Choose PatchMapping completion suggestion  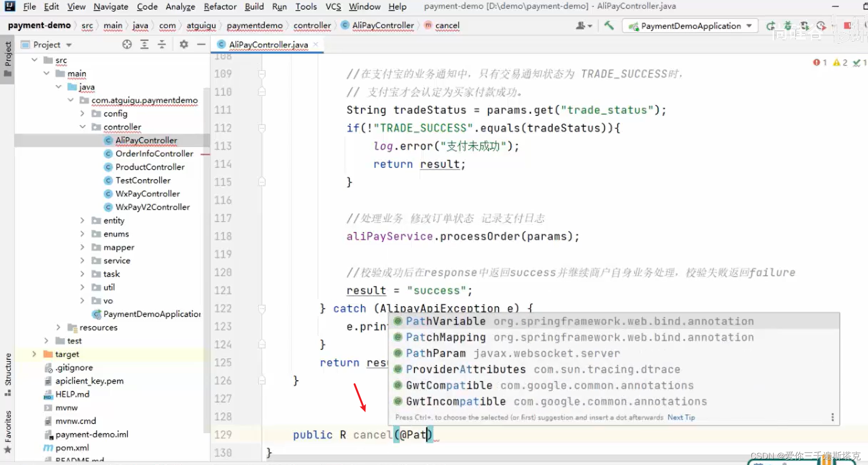click(614, 337)
